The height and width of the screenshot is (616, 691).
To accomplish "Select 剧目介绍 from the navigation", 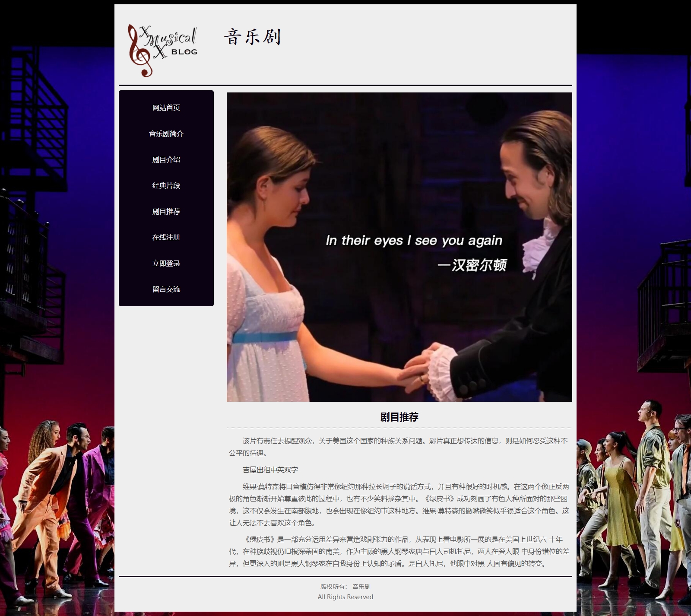I will pos(166,159).
